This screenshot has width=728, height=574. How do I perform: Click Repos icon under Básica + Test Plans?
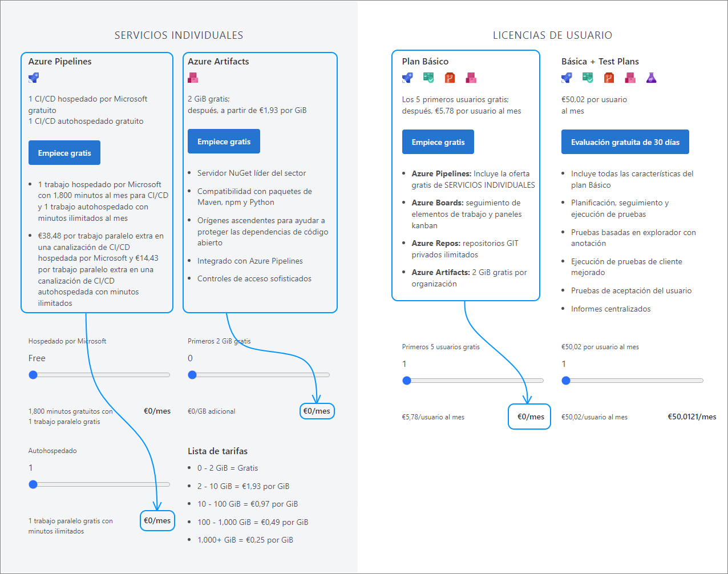coord(609,78)
